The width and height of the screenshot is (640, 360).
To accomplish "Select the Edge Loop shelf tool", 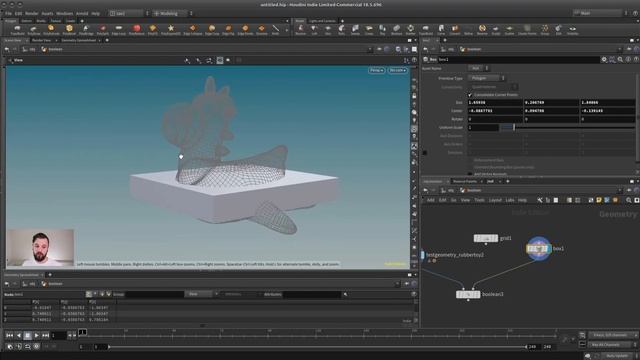I will point(119,29).
